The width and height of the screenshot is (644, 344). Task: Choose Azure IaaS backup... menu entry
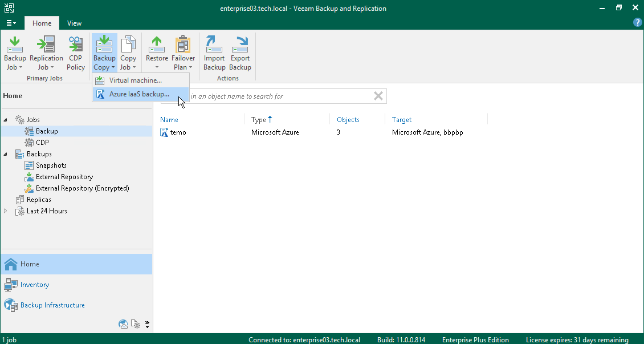coord(140,94)
